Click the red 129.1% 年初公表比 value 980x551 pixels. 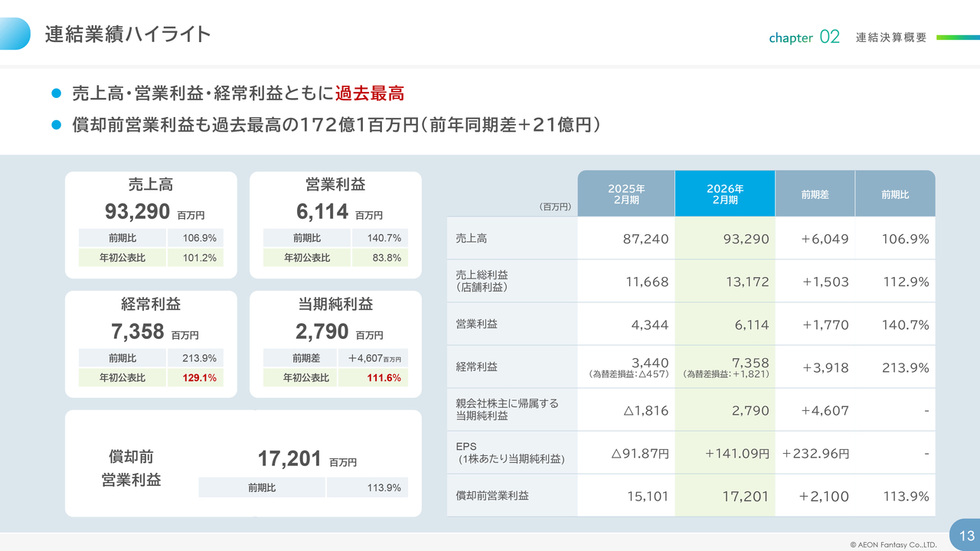[x=199, y=377]
